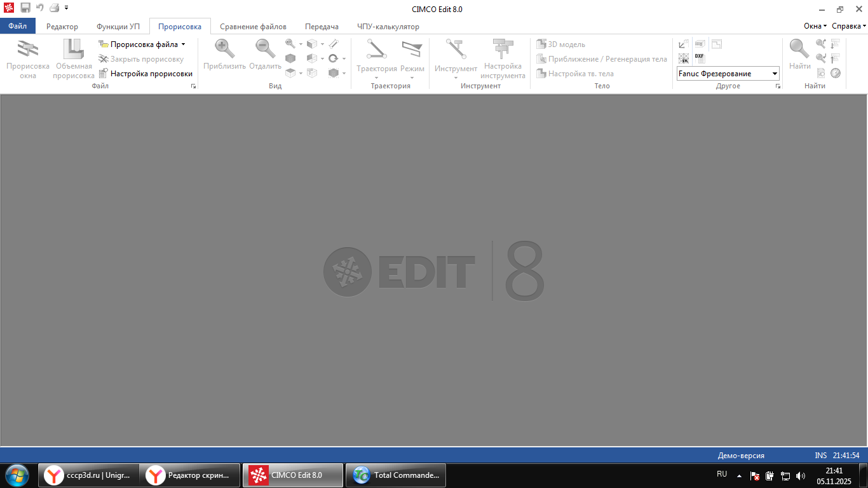The image size is (868, 488).
Task: Expand the Справка menu
Action: tap(849, 26)
